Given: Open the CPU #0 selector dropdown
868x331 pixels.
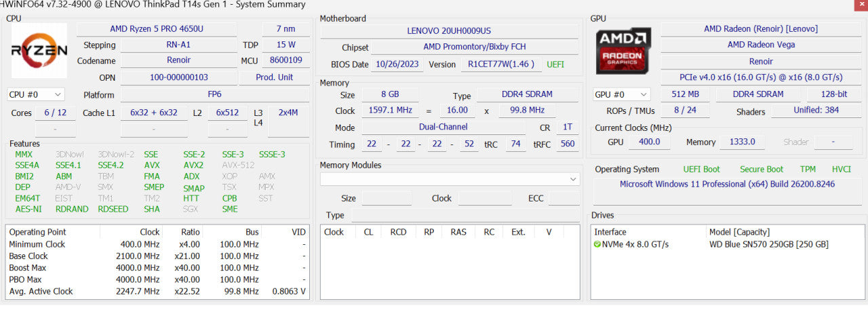Looking at the screenshot, I should click(36, 95).
